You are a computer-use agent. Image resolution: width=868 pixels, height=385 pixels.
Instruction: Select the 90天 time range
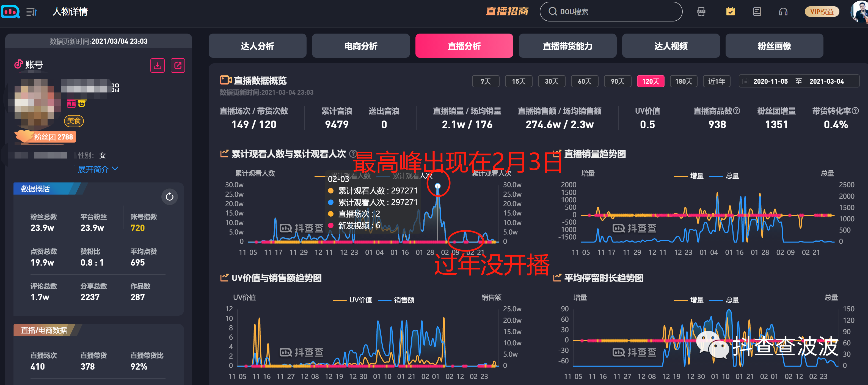[618, 81]
